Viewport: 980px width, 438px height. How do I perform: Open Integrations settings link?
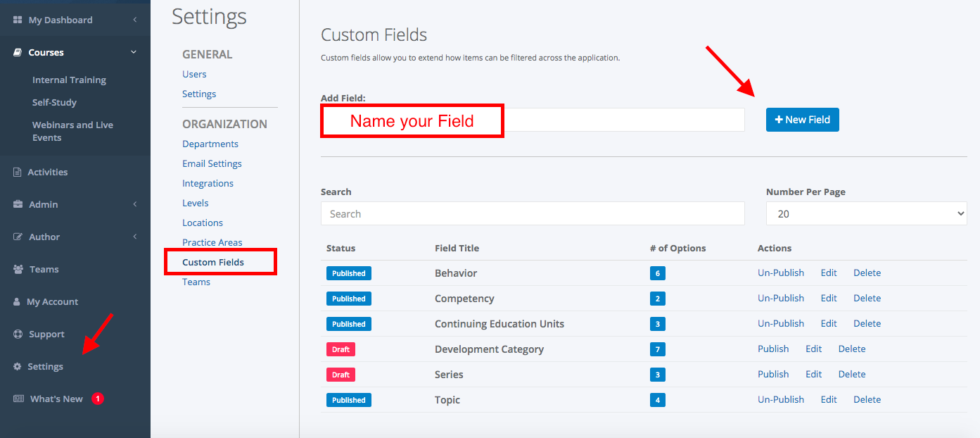point(208,183)
